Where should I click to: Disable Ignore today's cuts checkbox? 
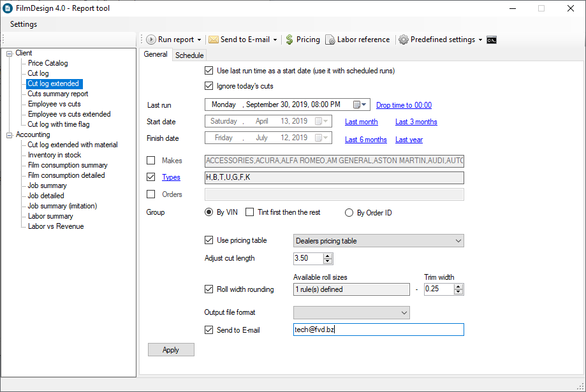pyautogui.click(x=209, y=86)
